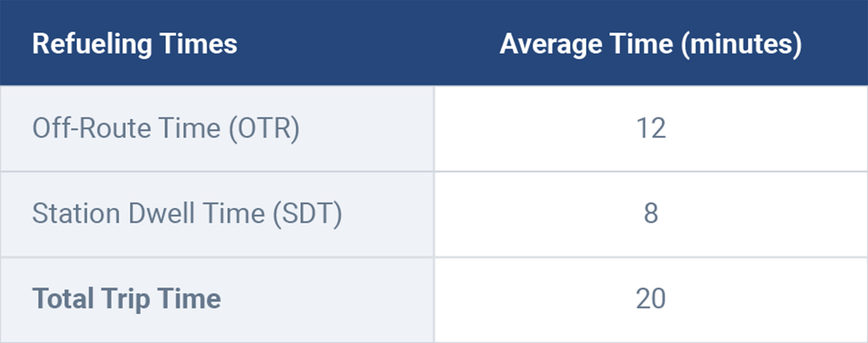
Task: Click the word "Trip" in the total row
Action: click(x=125, y=299)
